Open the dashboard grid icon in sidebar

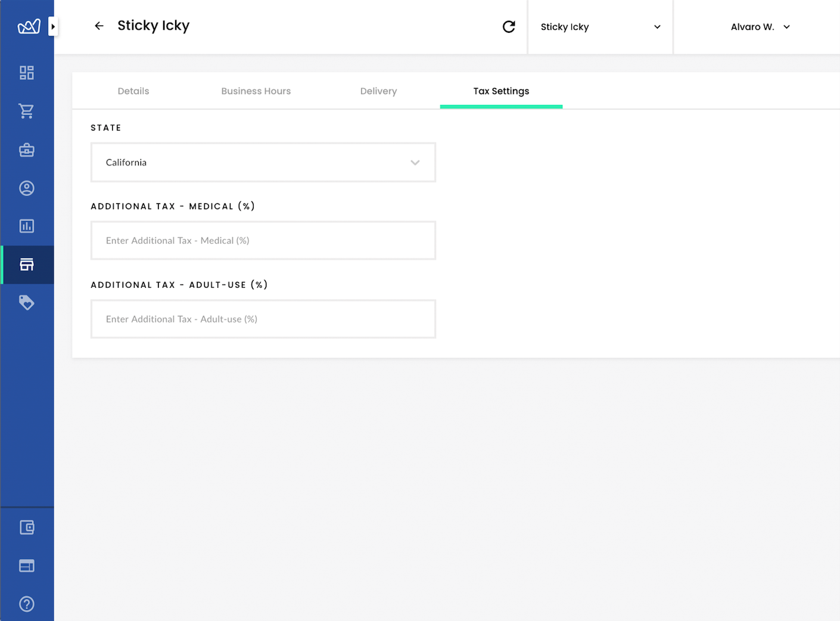[27, 73]
